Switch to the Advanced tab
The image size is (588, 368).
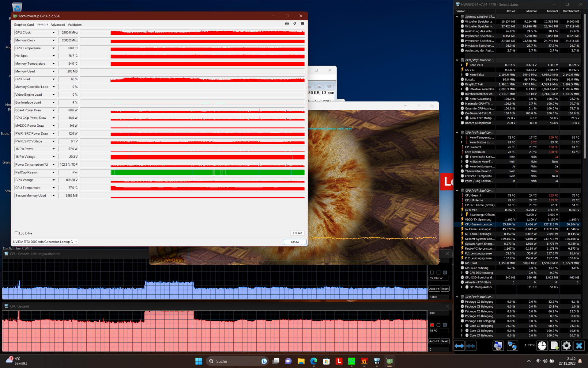click(x=58, y=25)
